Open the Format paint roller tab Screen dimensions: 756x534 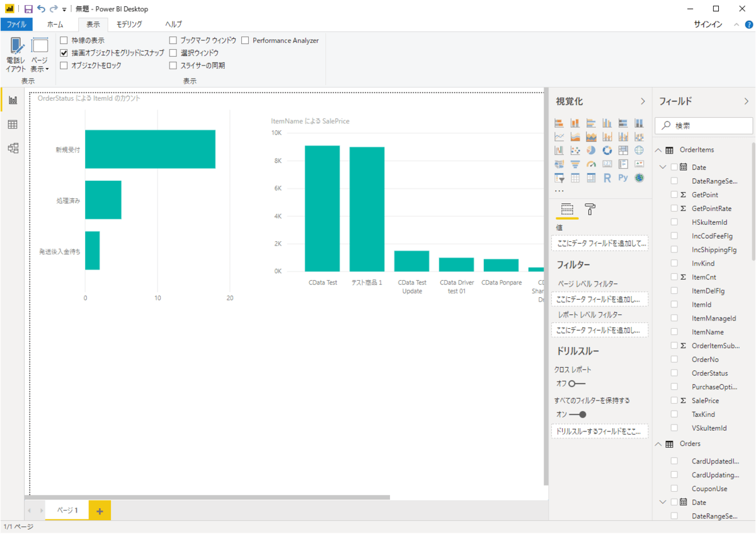[590, 209]
